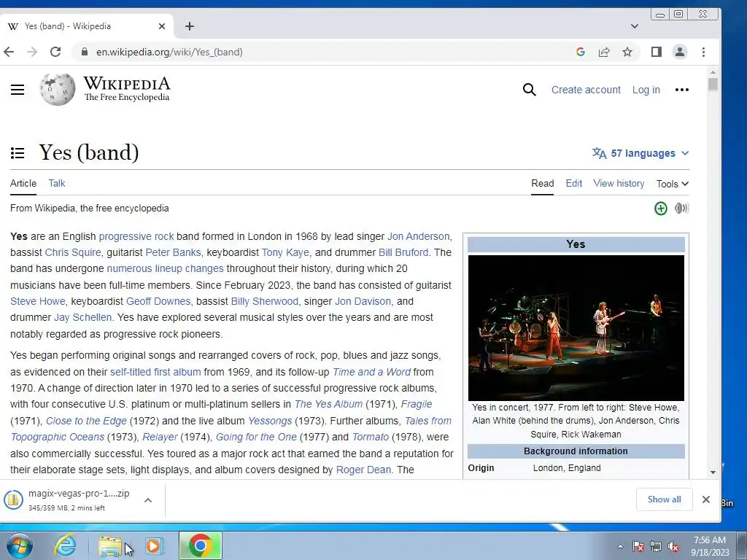Image resolution: width=747 pixels, height=560 pixels.
Task: Open the Windows Start button
Action: pos(20,545)
